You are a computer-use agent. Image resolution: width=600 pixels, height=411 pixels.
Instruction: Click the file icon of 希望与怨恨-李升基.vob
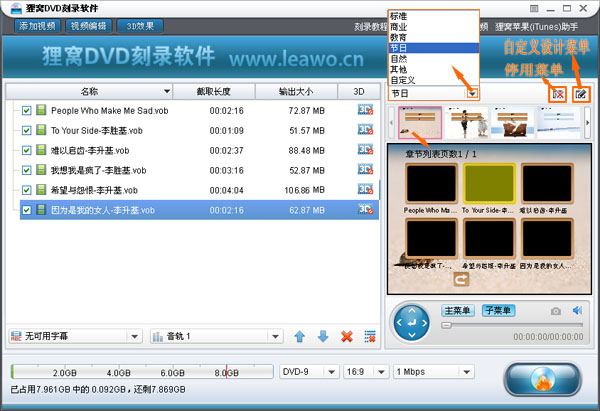(x=41, y=190)
